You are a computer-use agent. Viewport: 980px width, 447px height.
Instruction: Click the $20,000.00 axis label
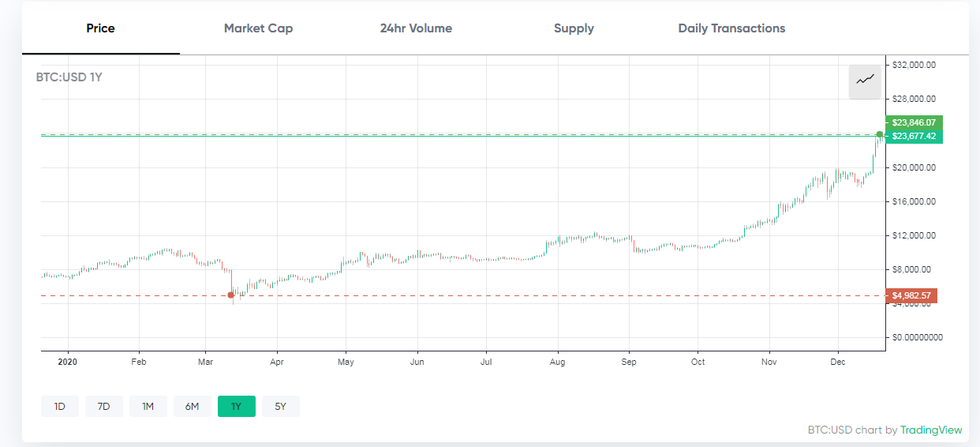914,167
